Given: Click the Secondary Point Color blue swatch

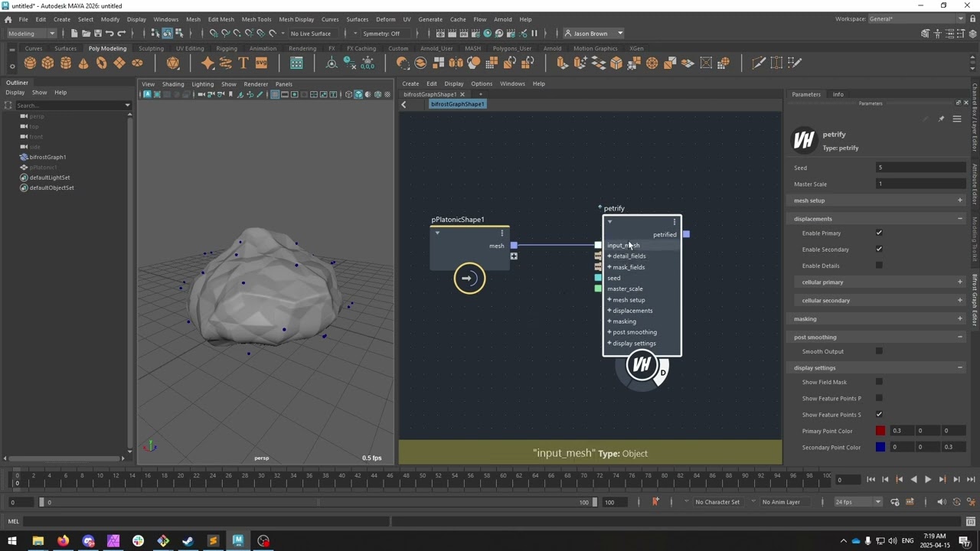Looking at the screenshot, I should click(880, 447).
